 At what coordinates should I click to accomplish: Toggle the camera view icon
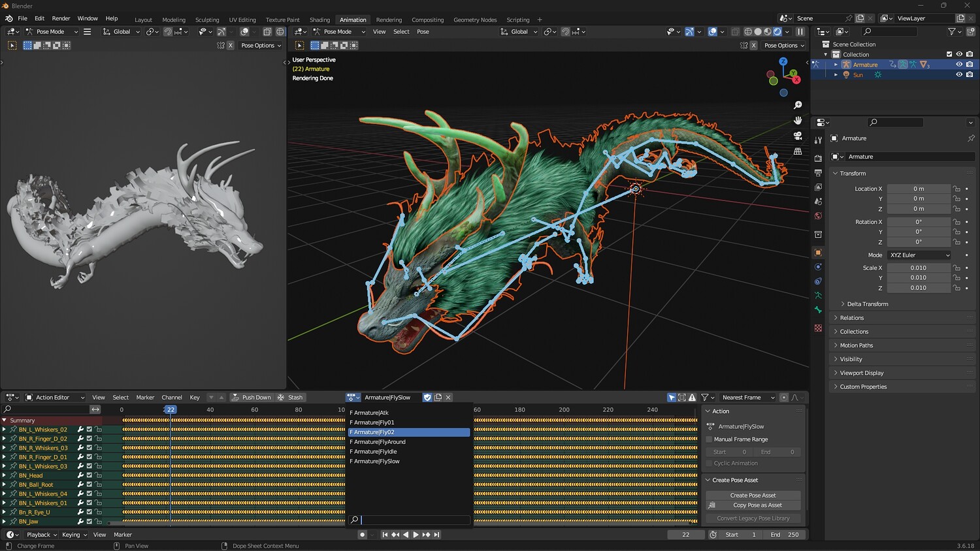(798, 136)
